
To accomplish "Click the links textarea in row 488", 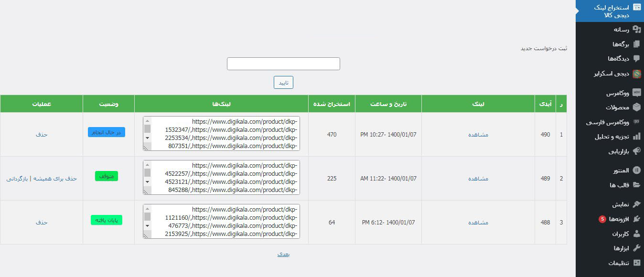I will [221, 221].
